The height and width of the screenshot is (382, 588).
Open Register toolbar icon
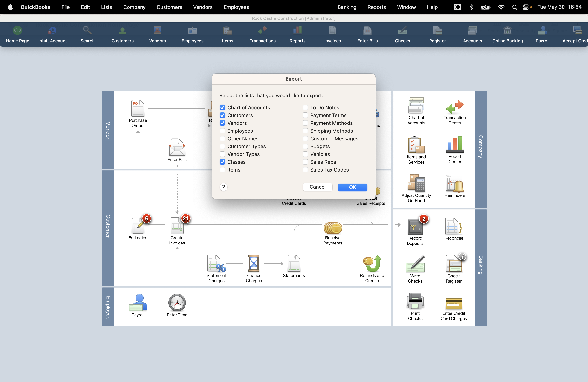click(x=437, y=35)
